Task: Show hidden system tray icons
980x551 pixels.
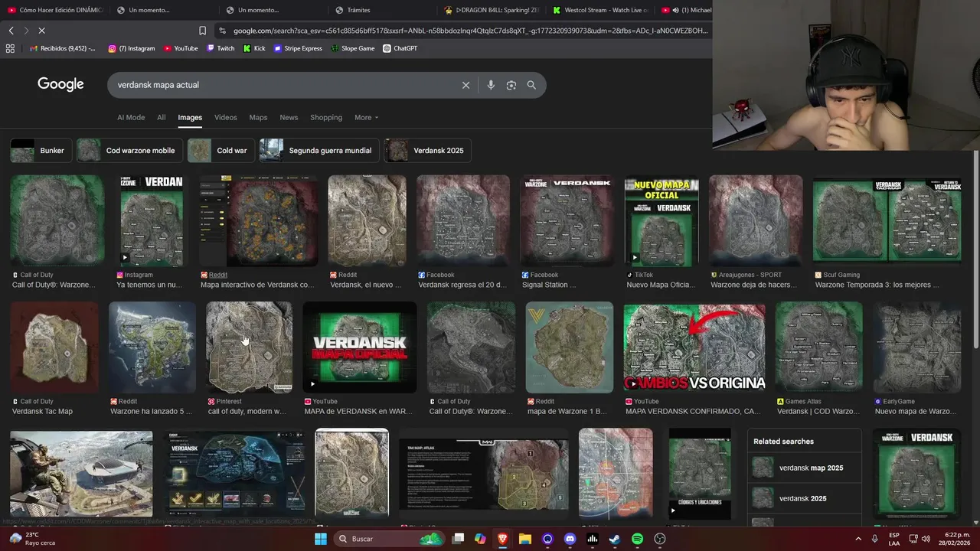Action: pos(857,539)
